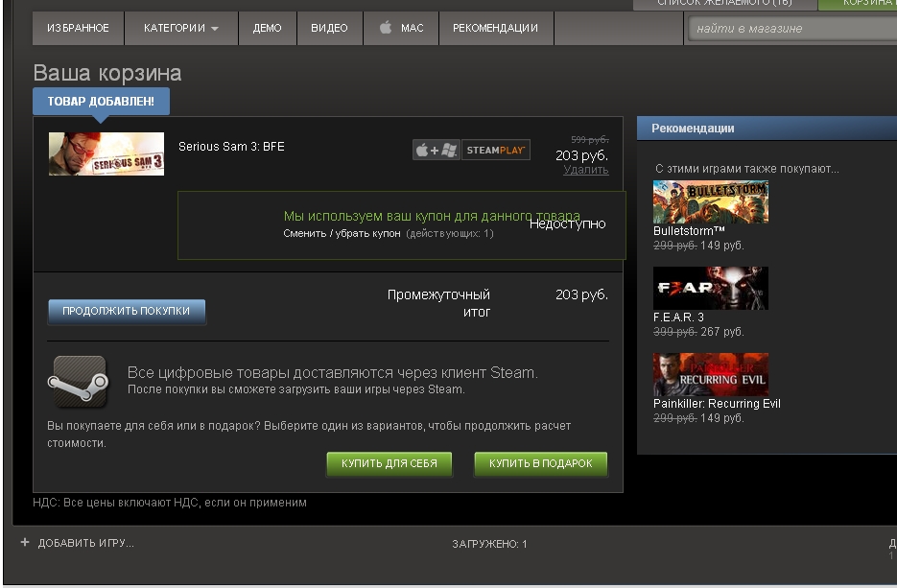Click the Промежуточный итог label
Screen dimensions: 897x588
click(438, 303)
